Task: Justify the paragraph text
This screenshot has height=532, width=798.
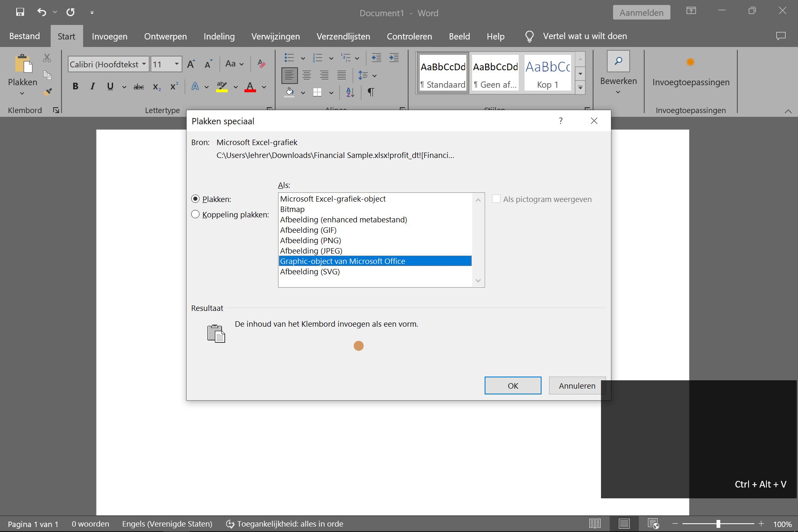Action: click(x=342, y=75)
